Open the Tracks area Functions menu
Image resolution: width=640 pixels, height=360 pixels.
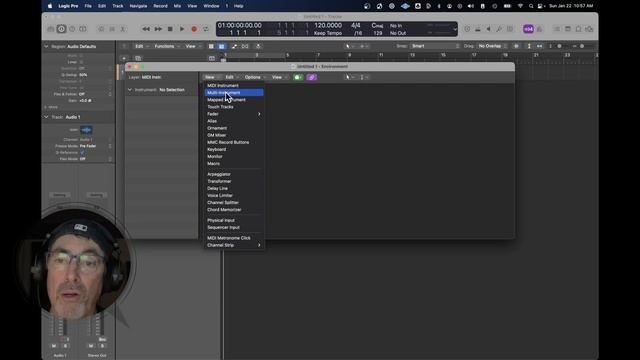167,46
